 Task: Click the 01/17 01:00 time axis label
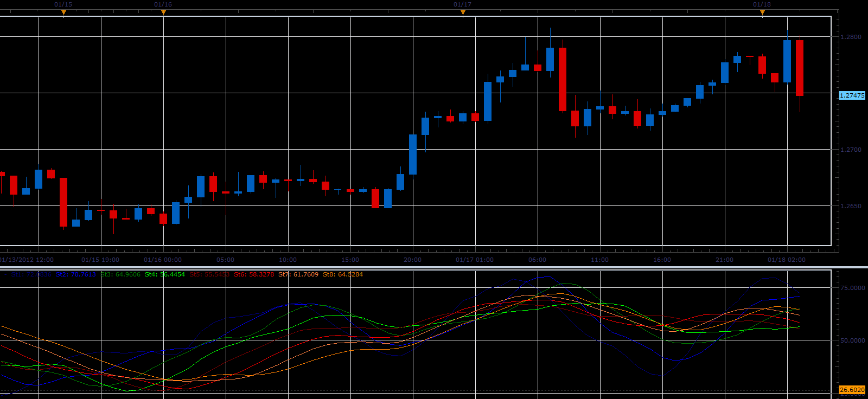[475, 260]
